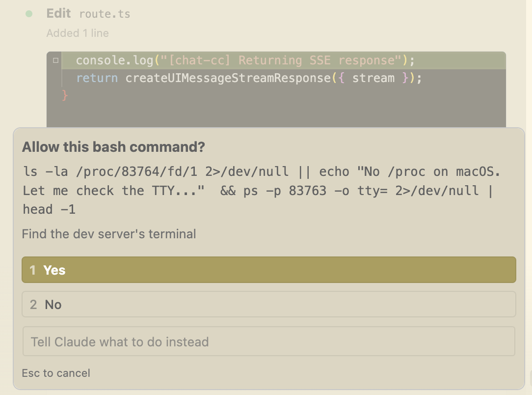This screenshot has width=532, height=395.
Task: Click the number 2 shortcut on No option
Action: 33,305
